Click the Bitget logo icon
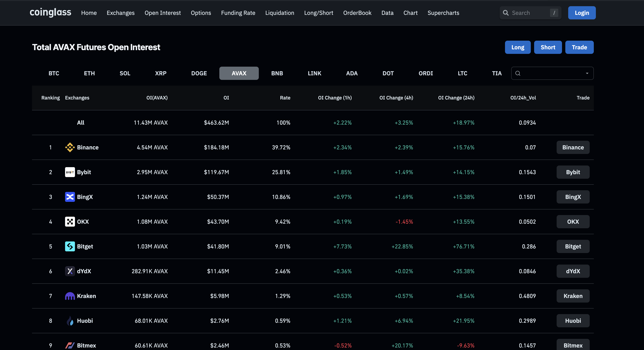644x350 pixels. [x=70, y=246]
